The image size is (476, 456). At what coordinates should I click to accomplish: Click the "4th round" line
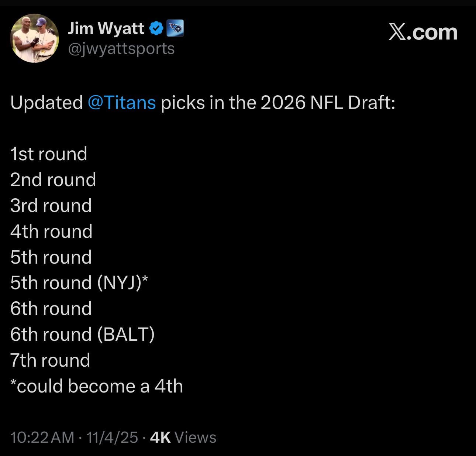51,232
